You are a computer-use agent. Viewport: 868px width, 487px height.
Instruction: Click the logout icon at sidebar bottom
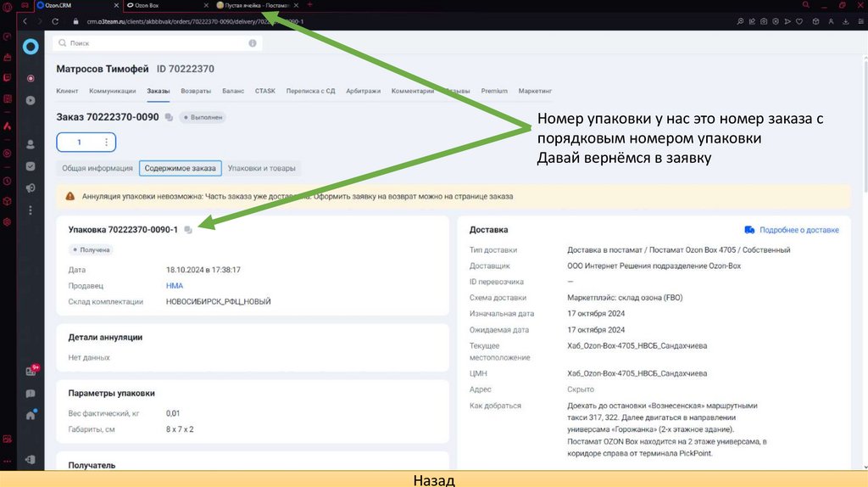click(x=31, y=459)
